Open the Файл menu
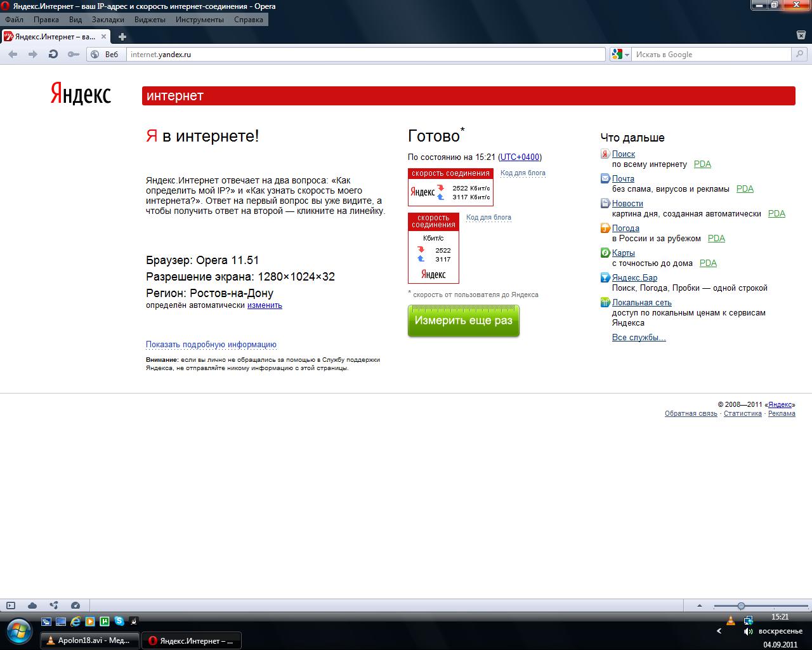Image resolution: width=812 pixels, height=650 pixels. pyautogui.click(x=14, y=20)
